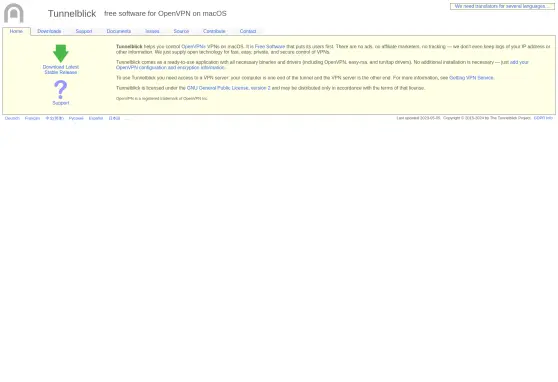Select the Home tab

click(x=16, y=31)
